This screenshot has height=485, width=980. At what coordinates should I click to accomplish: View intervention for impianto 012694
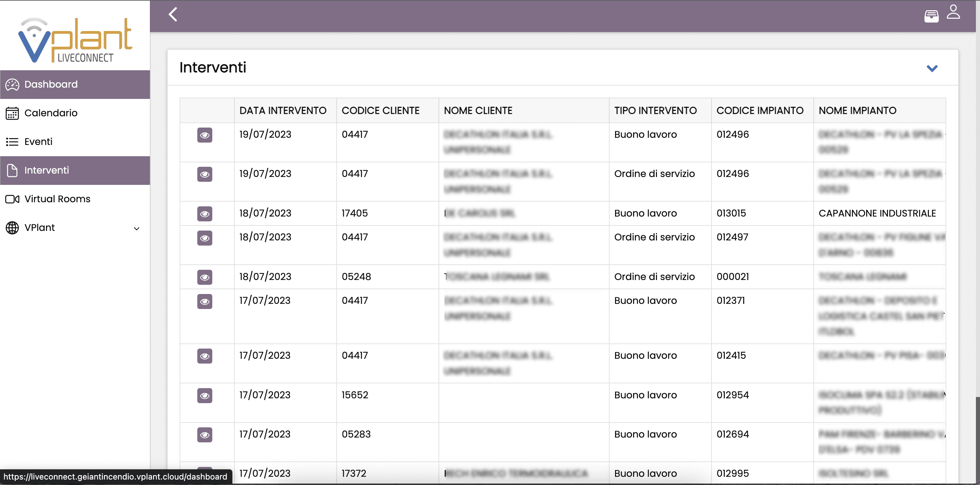[x=205, y=435]
